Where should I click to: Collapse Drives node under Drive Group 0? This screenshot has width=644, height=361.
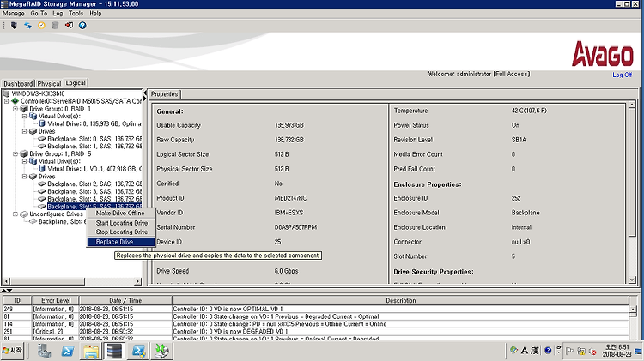tap(24, 131)
